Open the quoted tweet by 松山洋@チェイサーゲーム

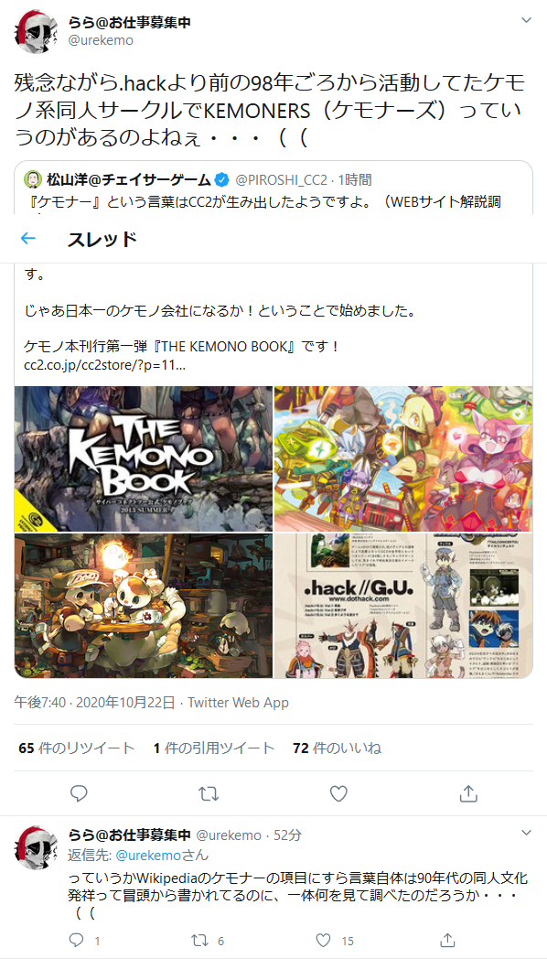pyautogui.click(x=273, y=188)
